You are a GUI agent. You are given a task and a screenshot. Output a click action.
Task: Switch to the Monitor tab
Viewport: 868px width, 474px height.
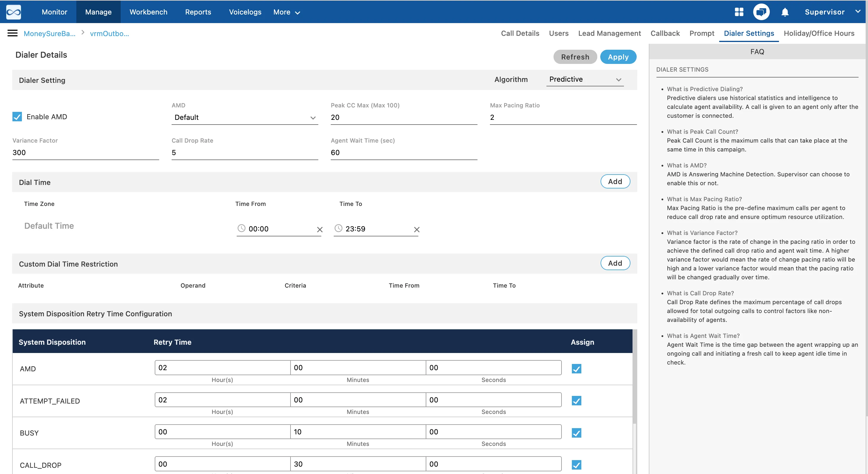pyautogui.click(x=55, y=12)
